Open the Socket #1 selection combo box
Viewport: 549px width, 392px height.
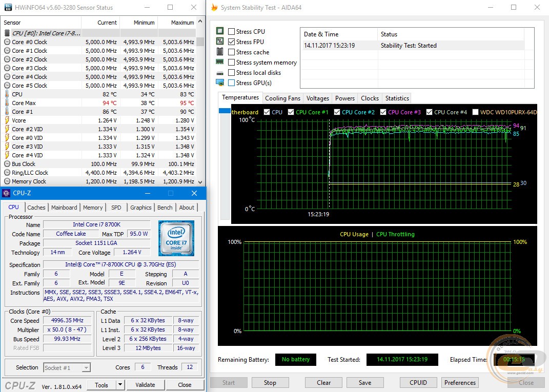point(67,367)
